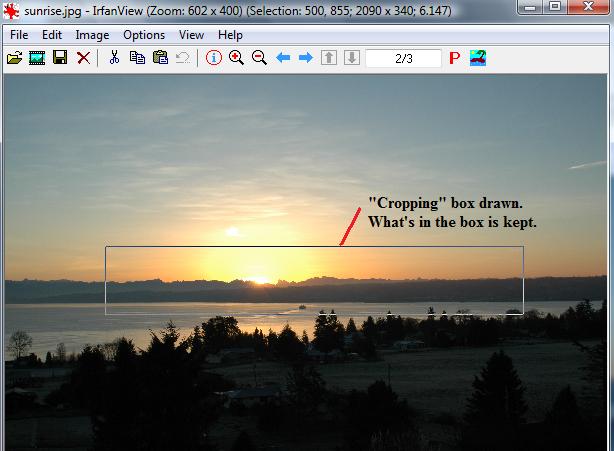Go to previous image blue left arrow
614x451 pixels.
point(283,58)
